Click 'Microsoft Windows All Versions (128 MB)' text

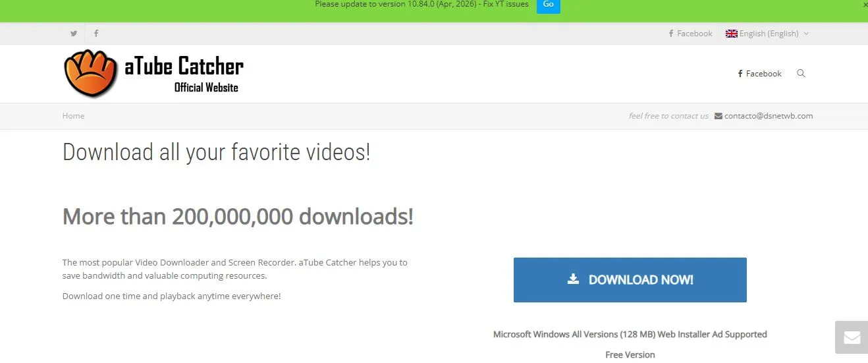[574, 334]
